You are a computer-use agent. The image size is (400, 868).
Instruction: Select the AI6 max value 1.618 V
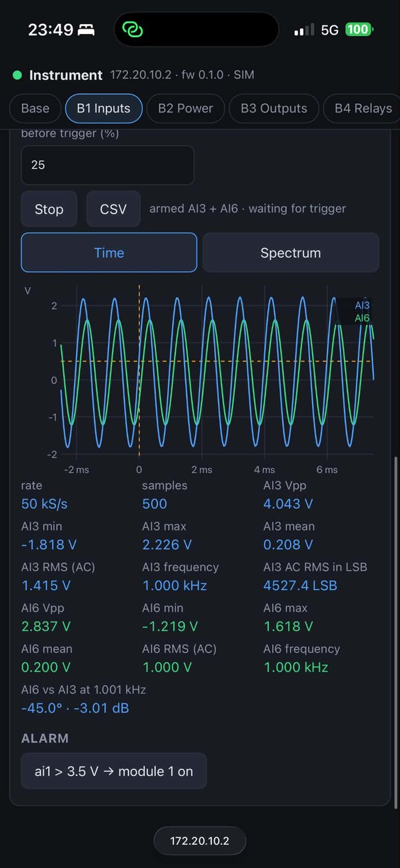coord(287,627)
